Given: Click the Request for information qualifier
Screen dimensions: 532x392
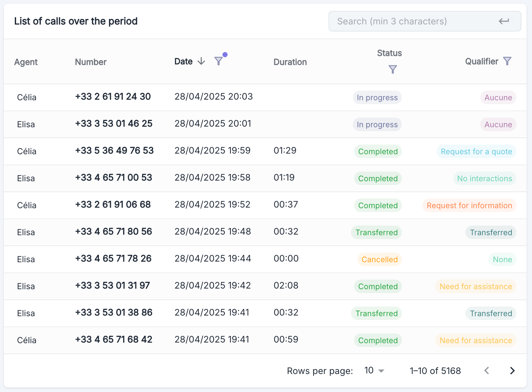Looking at the screenshot, I should pyautogui.click(x=469, y=205).
